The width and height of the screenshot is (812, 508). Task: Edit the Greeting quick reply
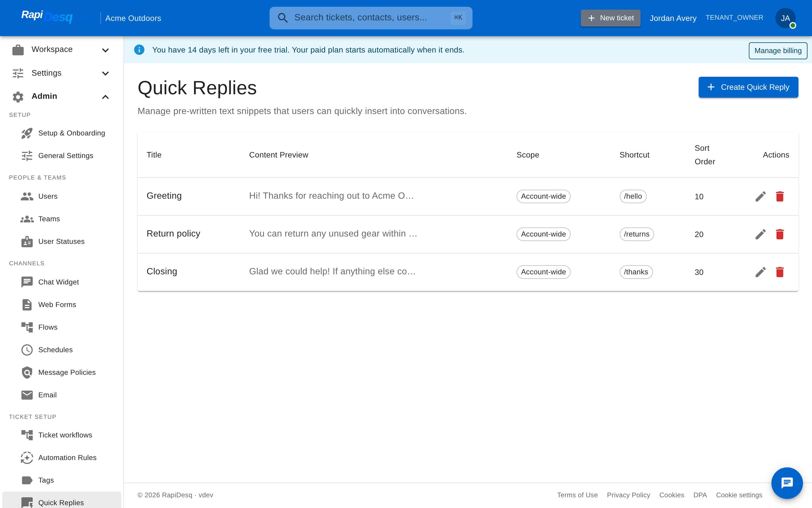760,196
